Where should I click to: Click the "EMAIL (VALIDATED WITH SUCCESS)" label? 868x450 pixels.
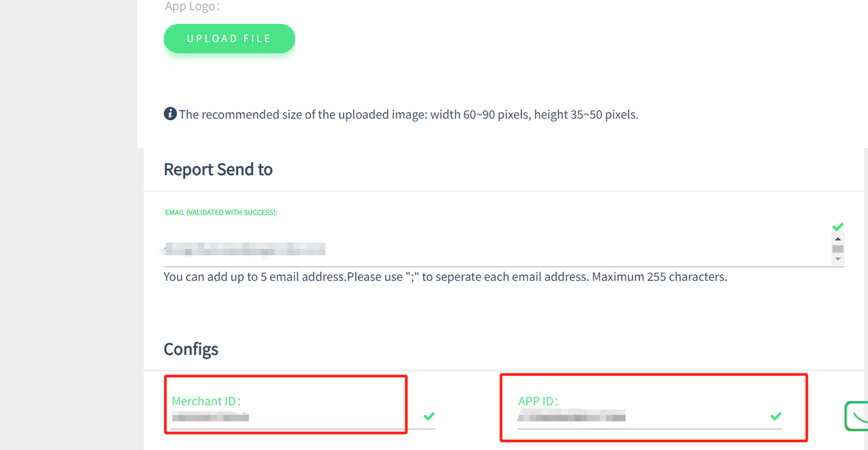[221, 212]
